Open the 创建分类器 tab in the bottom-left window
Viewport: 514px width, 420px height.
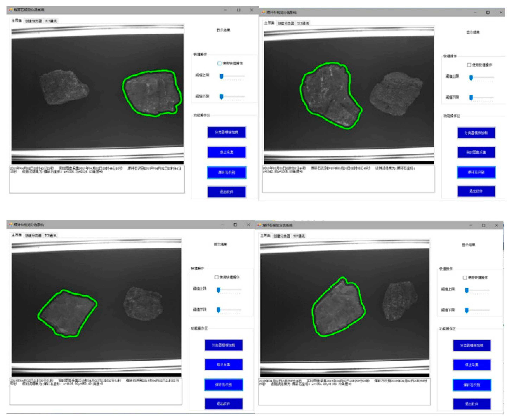[x=33, y=235]
